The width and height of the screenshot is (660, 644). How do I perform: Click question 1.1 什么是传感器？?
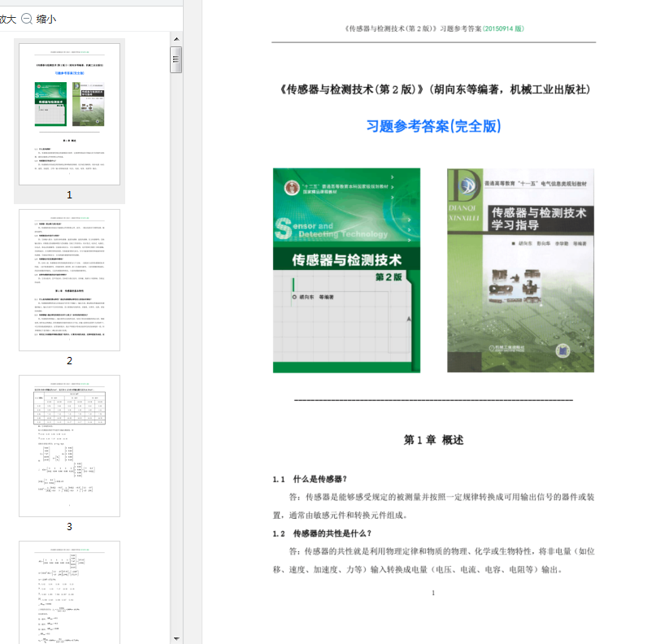pyautogui.click(x=310, y=479)
